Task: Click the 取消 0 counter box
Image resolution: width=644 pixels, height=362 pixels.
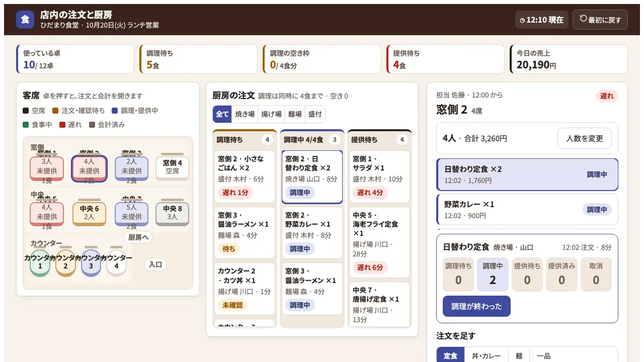Action: click(596, 275)
